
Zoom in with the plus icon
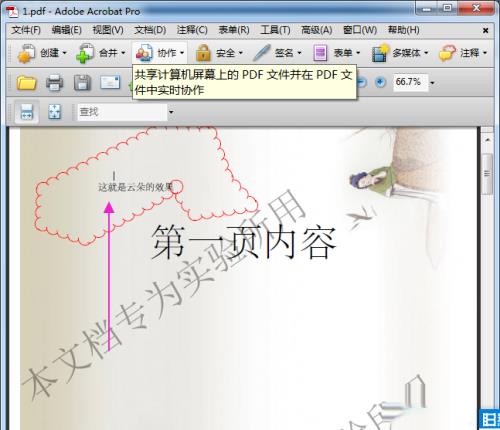[x=380, y=82]
